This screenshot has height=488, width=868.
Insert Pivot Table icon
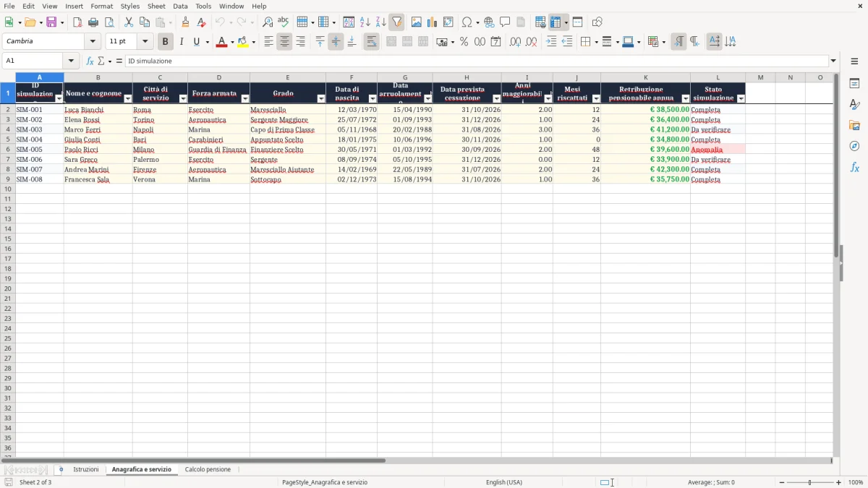tap(448, 22)
